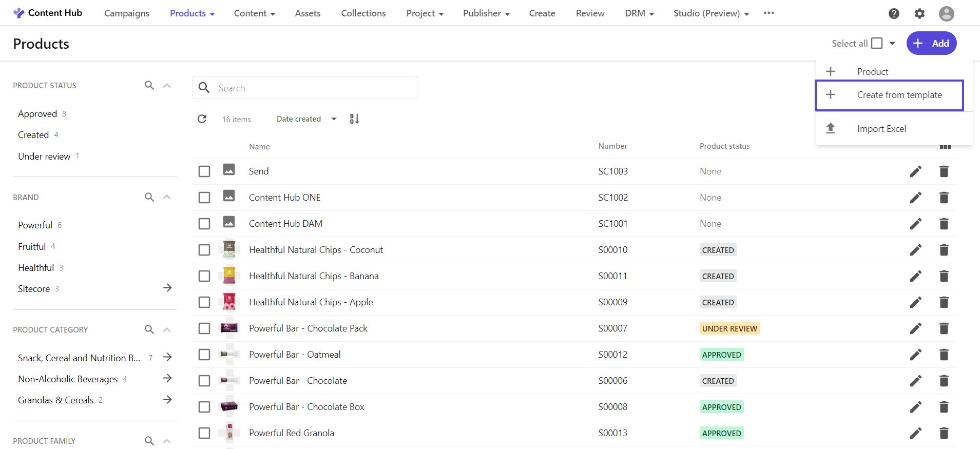980x449 pixels.
Task: Tick checkbox for Content Hub DAM
Action: click(204, 224)
